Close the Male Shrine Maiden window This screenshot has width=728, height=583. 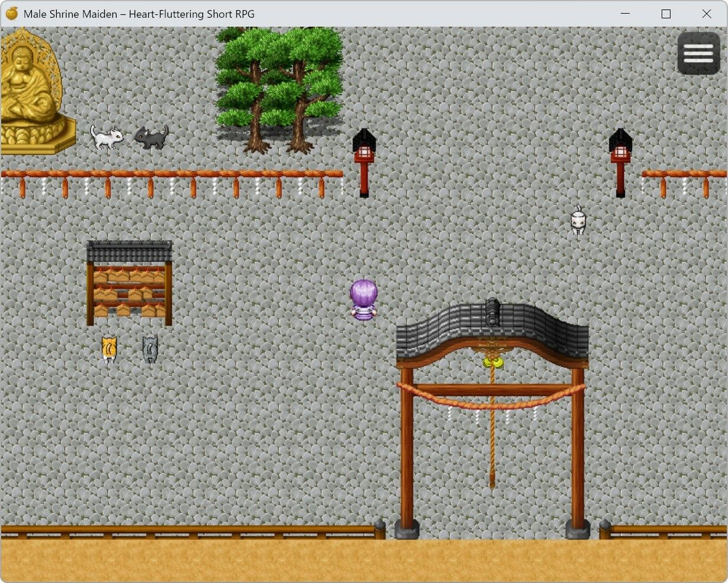point(706,14)
